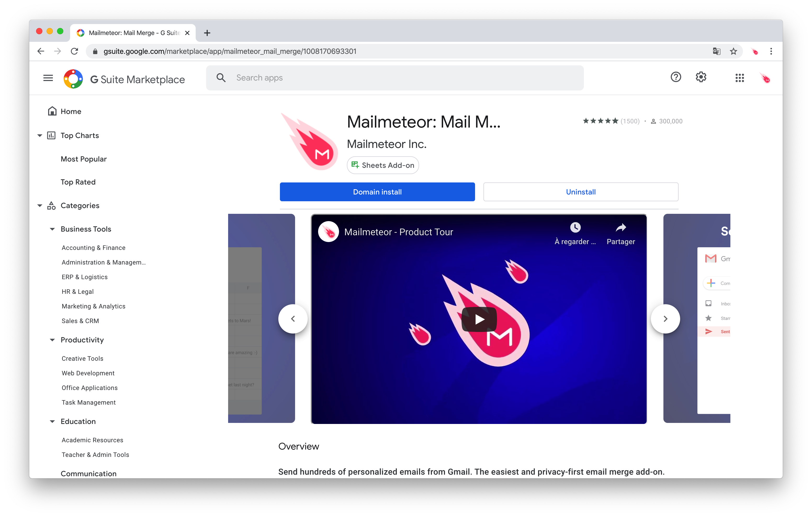This screenshot has width=812, height=517.
Task: Click the translate page icon
Action: (717, 51)
